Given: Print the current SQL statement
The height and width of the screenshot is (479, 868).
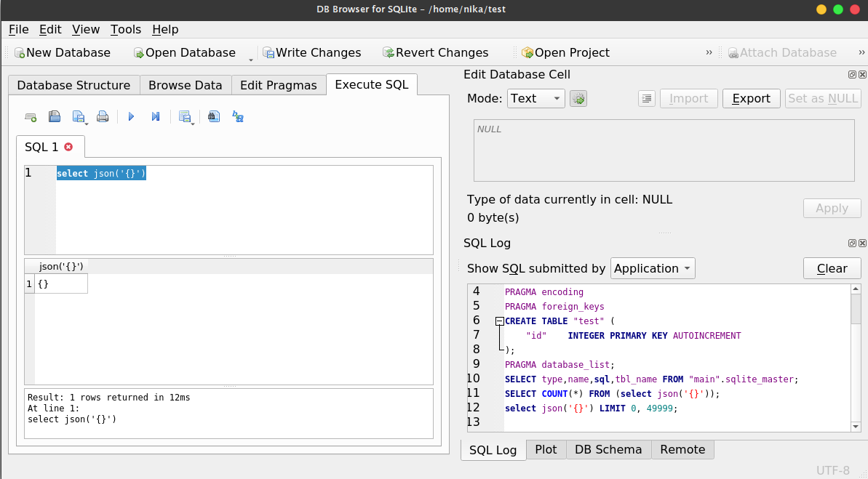Looking at the screenshot, I should pyautogui.click(x=102, y=116).
